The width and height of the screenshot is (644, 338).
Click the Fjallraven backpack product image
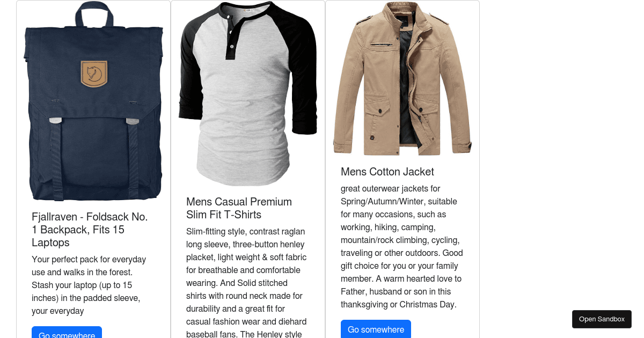click(x=93, y=101)
